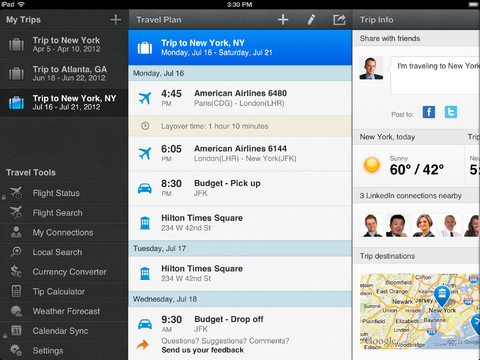Image resolution: width=480 pixels, height=360 pixels.
Task: Tap the Flight Status plane-clock icon
Action: (16, 193)
